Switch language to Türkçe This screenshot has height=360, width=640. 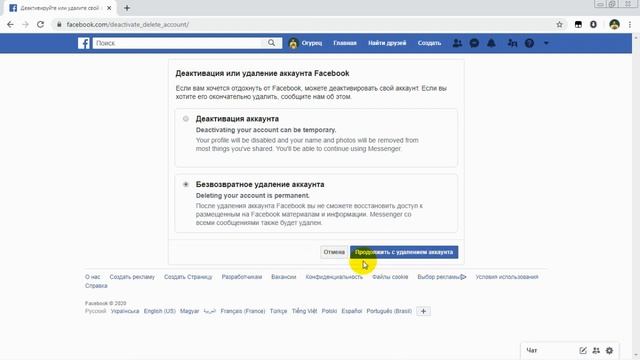pyautogui.click(x=278, y=311)
